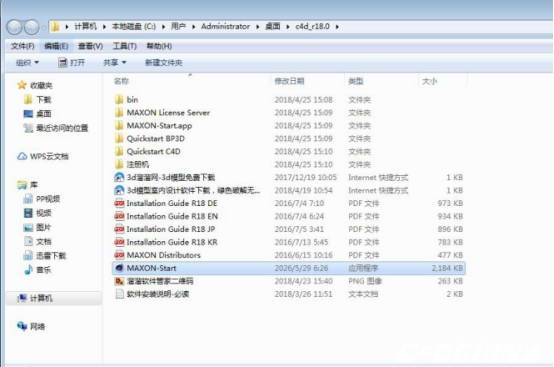Select Installation Guide R18 KR PDF icon
The width and height of the screenshot is (554, 367).
[119, 242]
